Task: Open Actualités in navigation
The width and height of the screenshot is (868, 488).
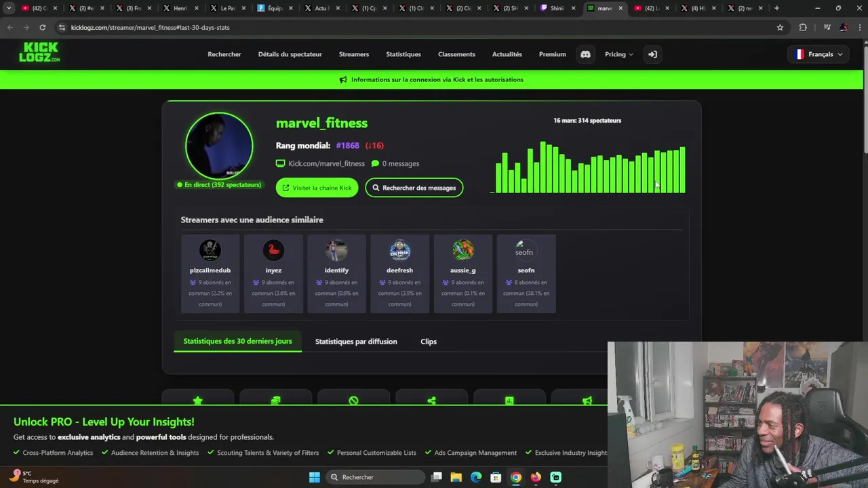Action: 507,54
